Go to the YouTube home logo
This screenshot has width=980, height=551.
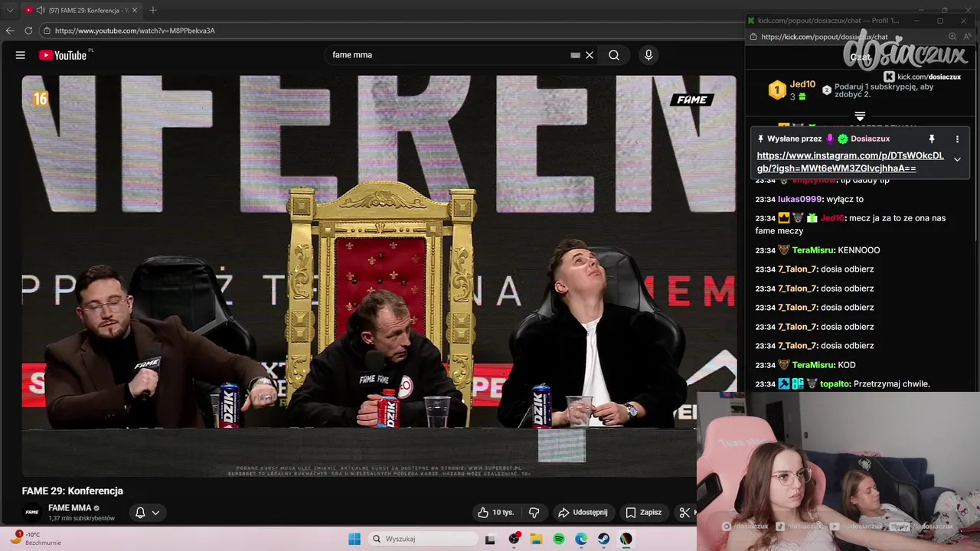tap(63, 55)
